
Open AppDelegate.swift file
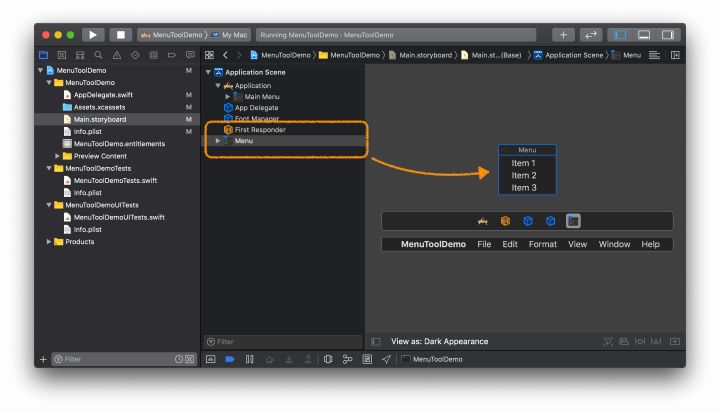103,95
